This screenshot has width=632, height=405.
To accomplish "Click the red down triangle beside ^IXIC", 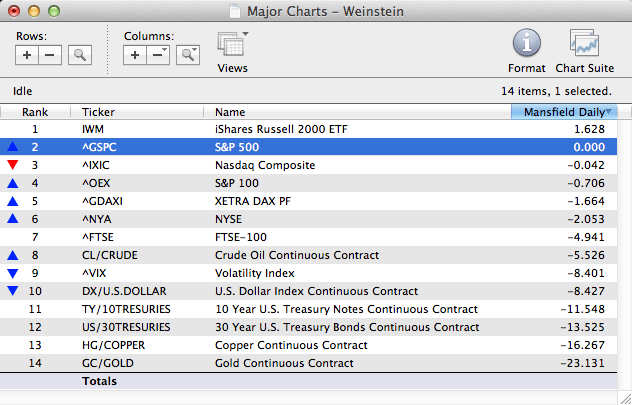I will coord(12,165).
